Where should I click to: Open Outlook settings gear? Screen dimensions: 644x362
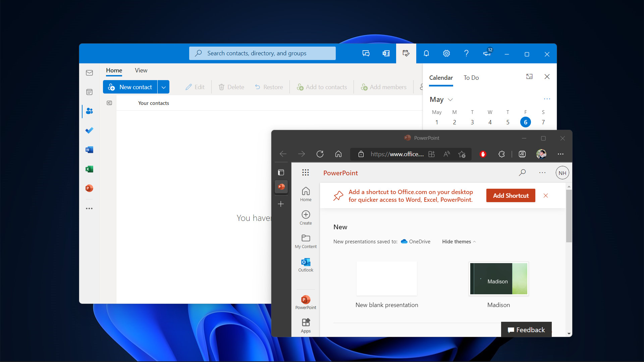click(x=446, y=53)
